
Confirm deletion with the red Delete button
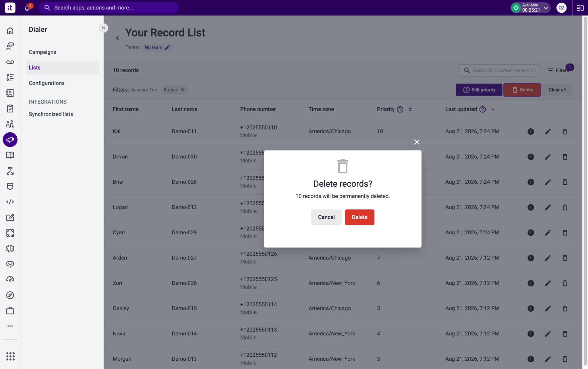pyautogui.click(x=359, y=217)
